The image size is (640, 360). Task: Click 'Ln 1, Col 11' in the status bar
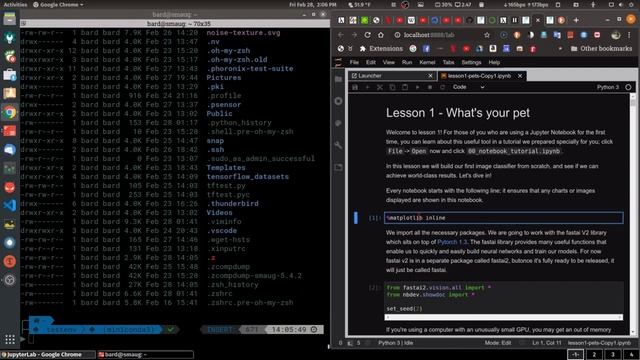[x=547, y=343]
